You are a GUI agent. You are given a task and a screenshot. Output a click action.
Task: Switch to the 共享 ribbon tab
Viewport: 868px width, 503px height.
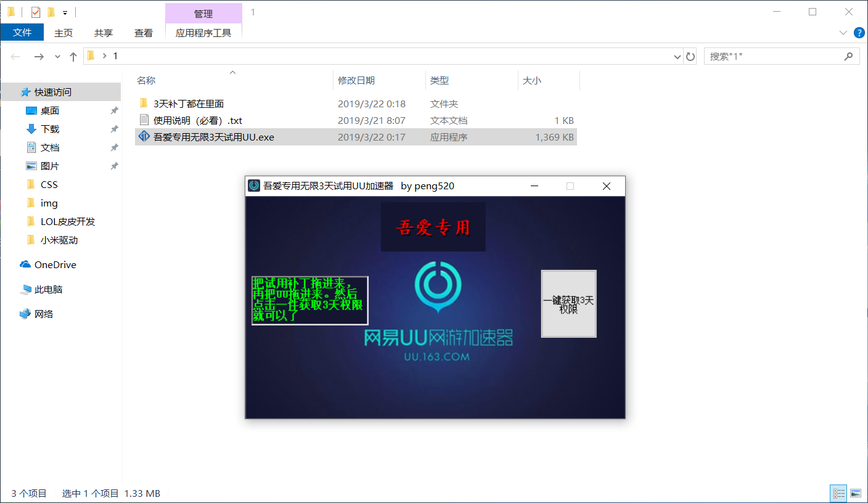point(104,33)
